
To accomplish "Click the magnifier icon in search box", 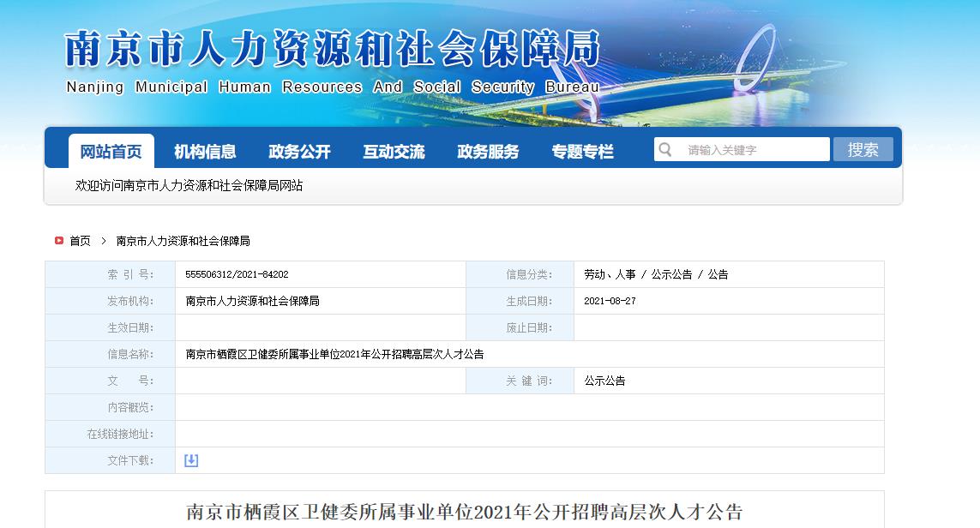I will point(665,149).
